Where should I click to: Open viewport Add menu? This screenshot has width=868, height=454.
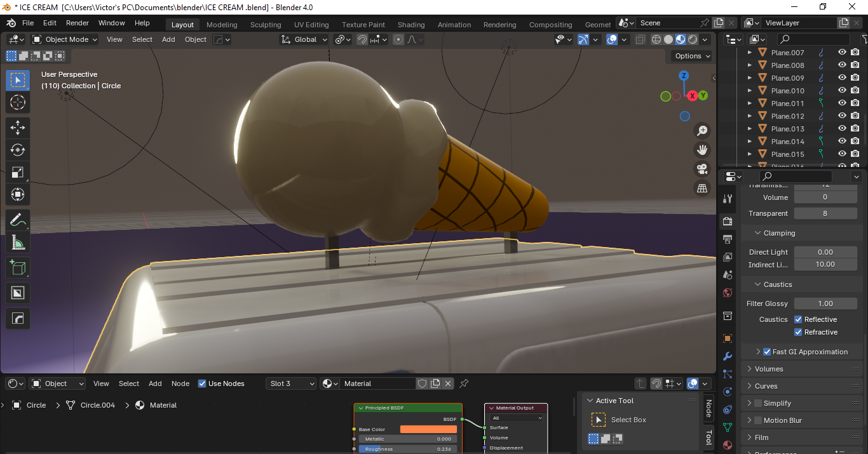click(168, 39)
